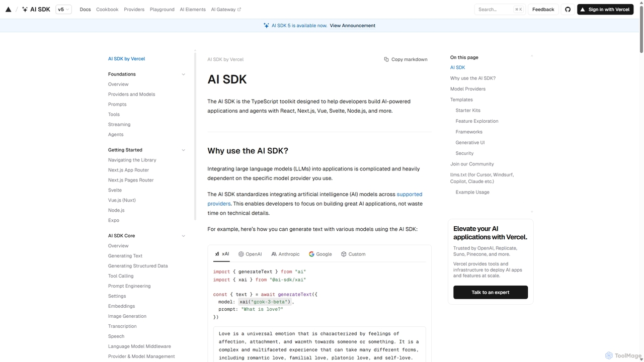
Task: Click the Custom cube icon in code tabs
Action: [x=344, y=254]
